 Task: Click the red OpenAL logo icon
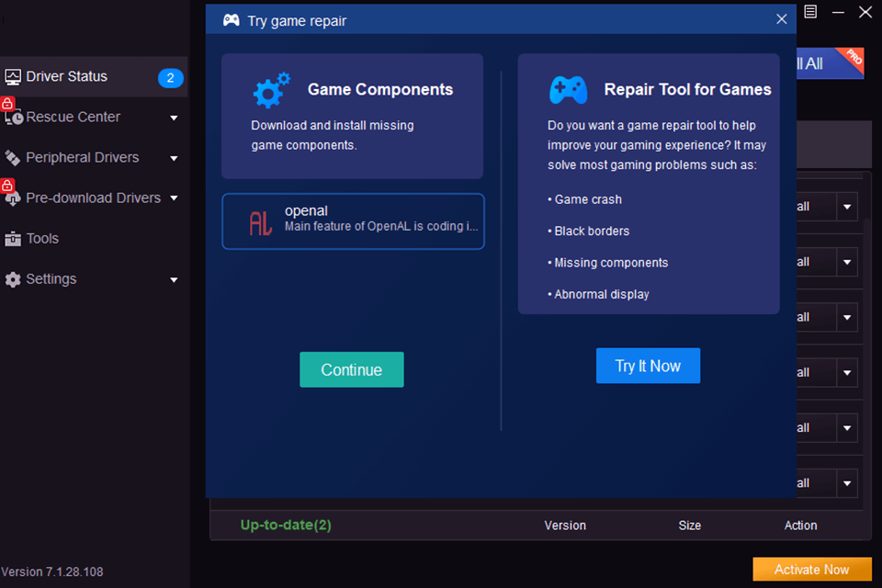point(261,222)
